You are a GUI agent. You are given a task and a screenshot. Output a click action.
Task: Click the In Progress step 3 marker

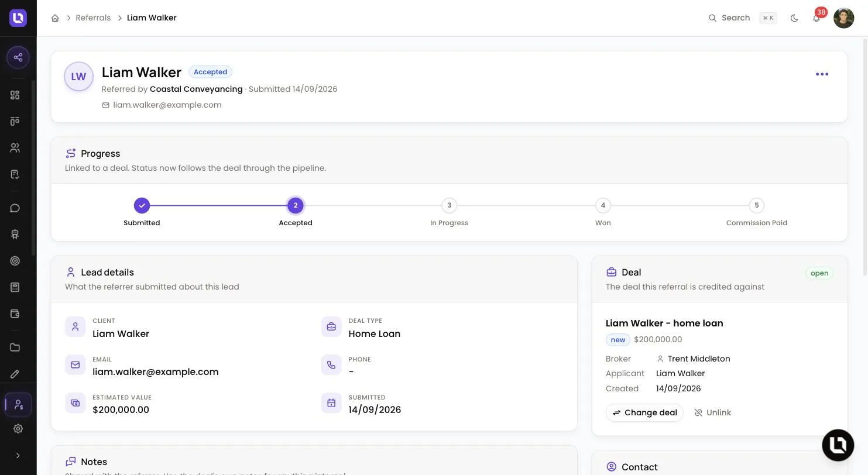[449, 205]
